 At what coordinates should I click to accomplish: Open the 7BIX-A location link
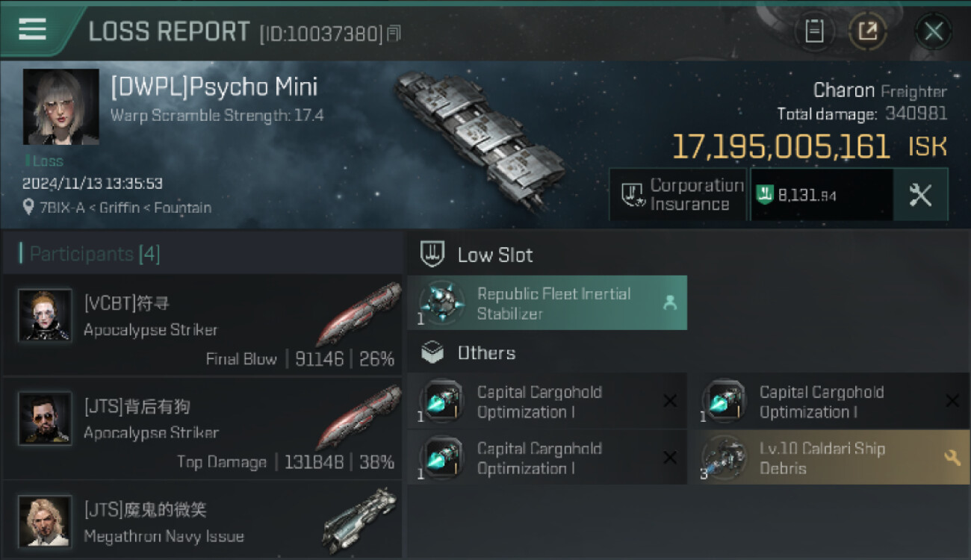pyautogui.click(x=117, y=208)
